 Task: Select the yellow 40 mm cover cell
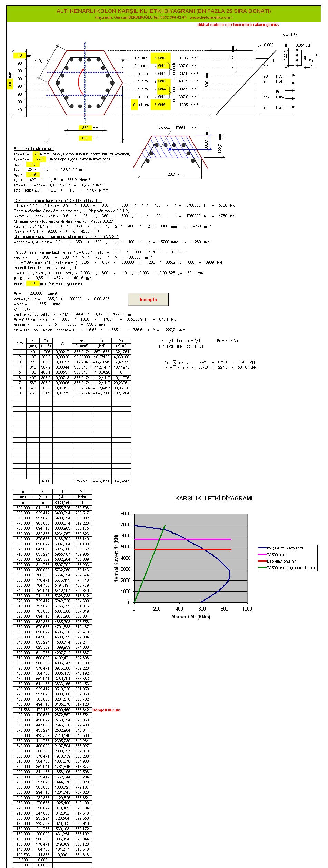click(20, 55)
